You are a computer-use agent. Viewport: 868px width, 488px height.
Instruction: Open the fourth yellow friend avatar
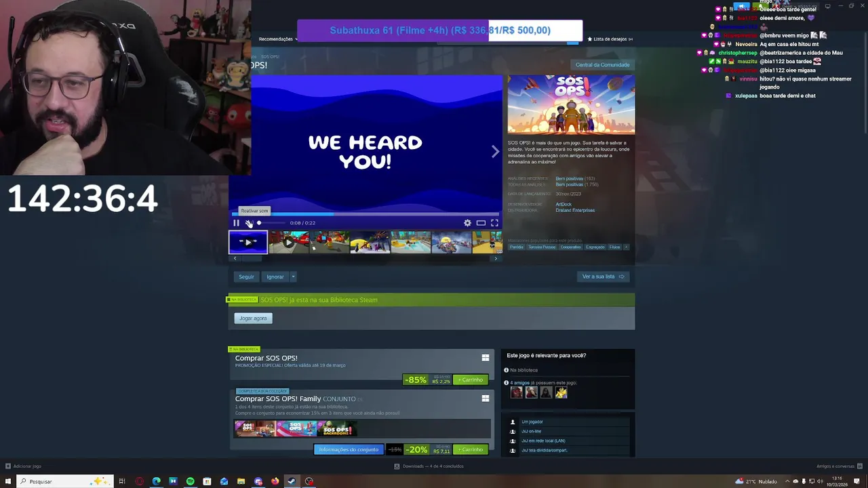(x=561, y=392)
